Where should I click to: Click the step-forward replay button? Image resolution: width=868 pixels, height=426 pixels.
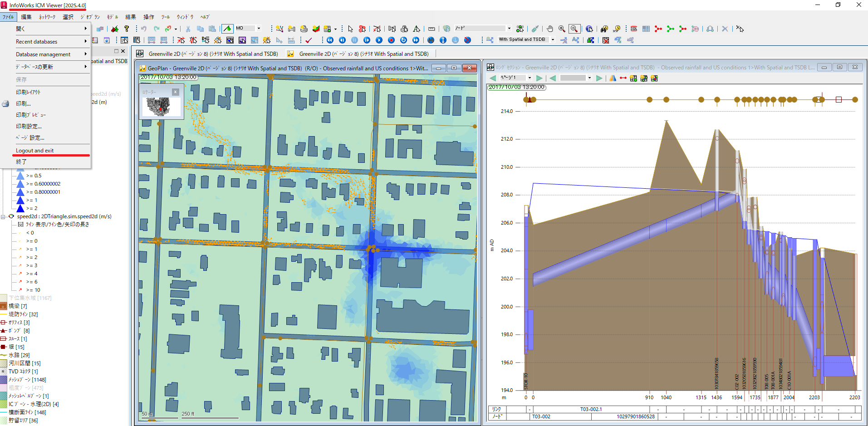(x=367, y=40)
